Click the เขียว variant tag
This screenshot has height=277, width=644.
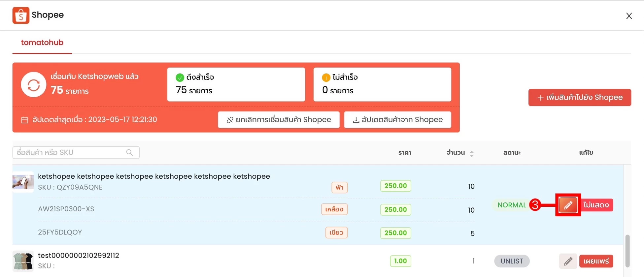(x=336, y=233)
